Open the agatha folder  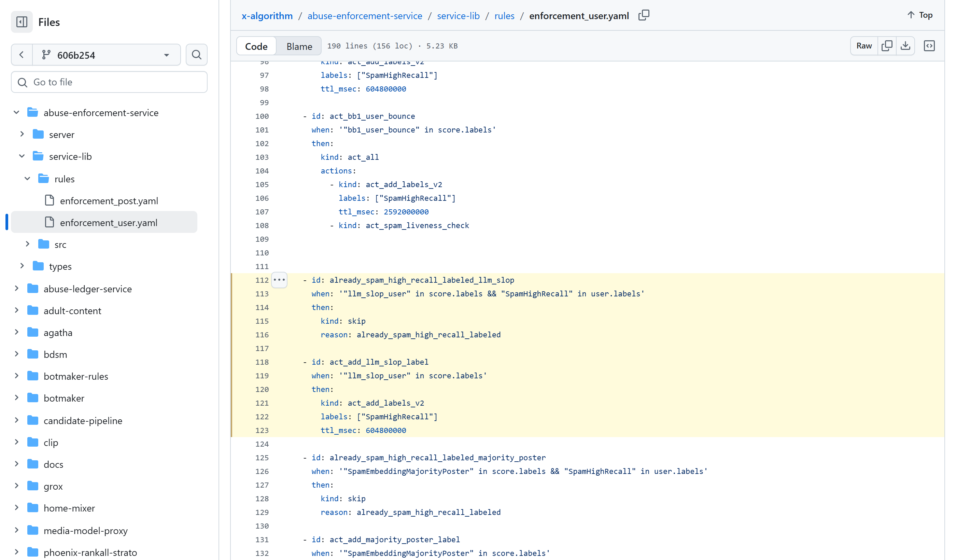(x=58, y=333)
